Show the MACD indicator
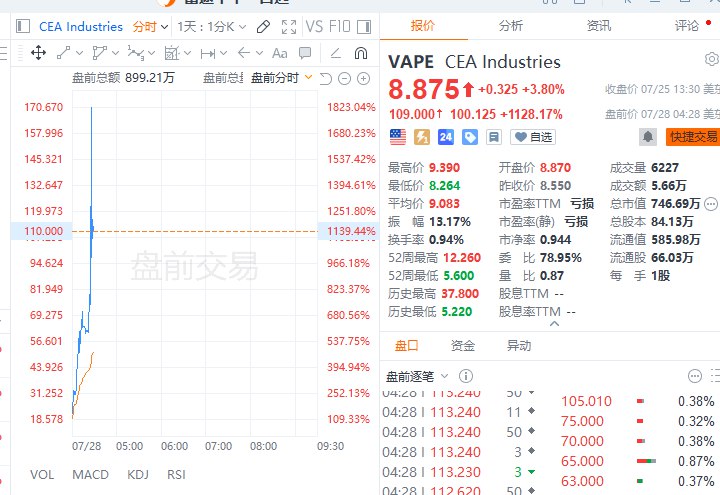720x495 pixels. click(90, 474)
